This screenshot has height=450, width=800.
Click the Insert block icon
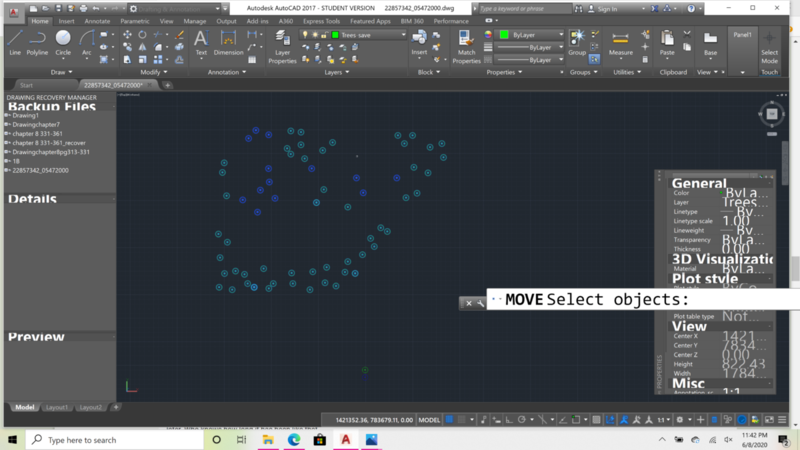point(419,42)
